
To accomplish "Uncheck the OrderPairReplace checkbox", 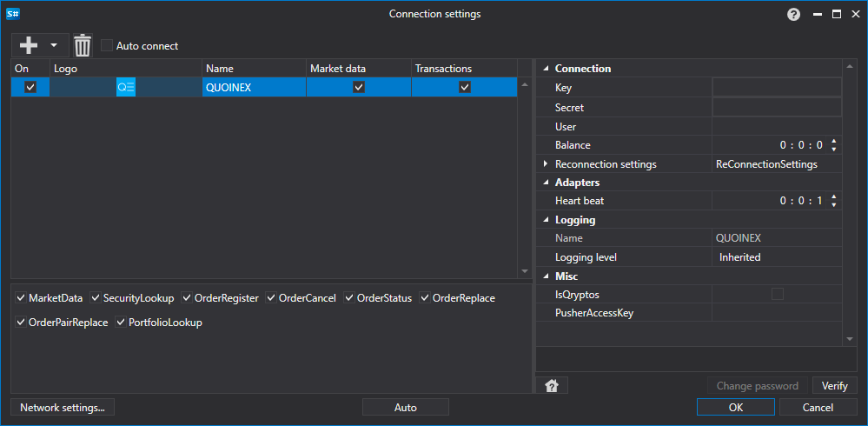I will (21, 322).
